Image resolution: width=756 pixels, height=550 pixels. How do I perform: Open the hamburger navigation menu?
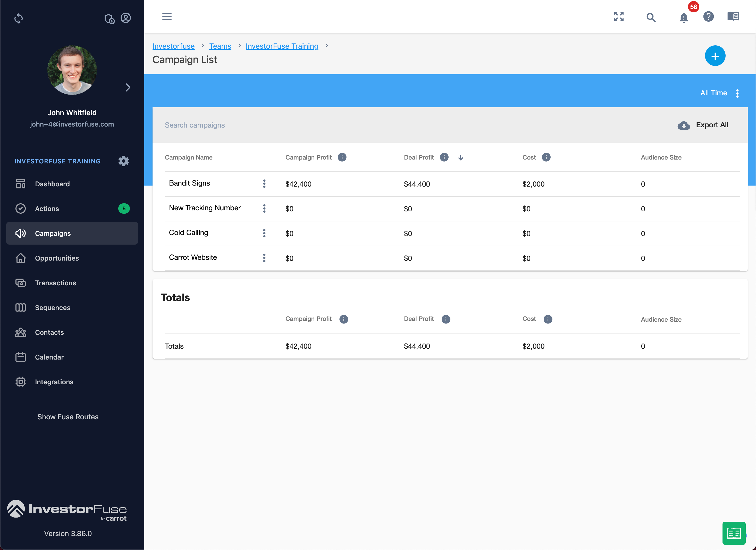(167, 16)
